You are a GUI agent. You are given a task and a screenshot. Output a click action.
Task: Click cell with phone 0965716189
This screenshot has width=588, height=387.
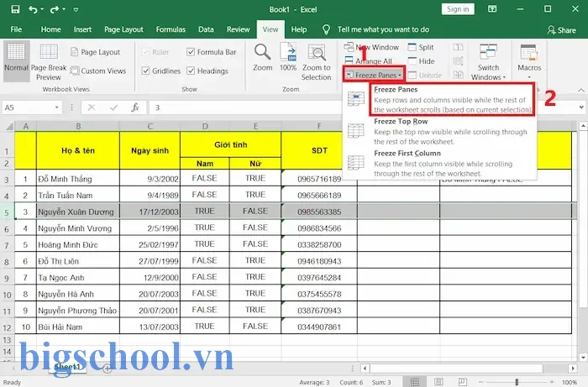(319, 179)
